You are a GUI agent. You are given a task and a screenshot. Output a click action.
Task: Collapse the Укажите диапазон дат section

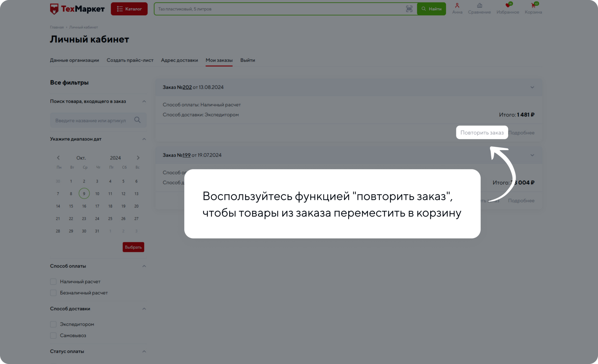tap(144, 139)
